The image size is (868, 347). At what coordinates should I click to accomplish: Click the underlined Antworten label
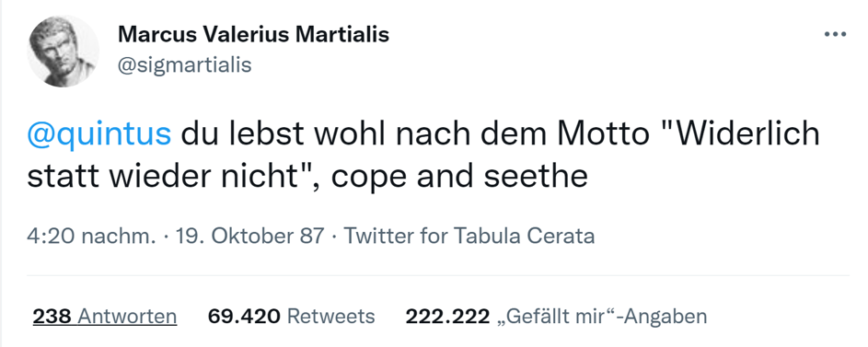[x=127, y=317]
